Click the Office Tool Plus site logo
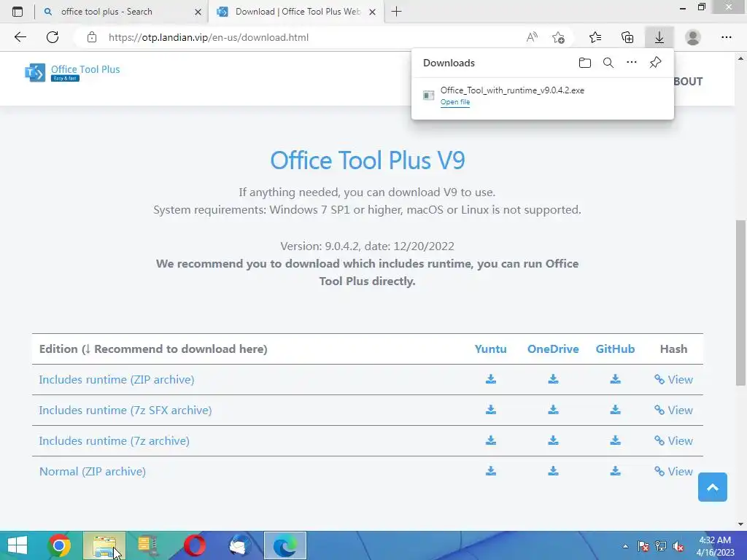Viewport: 747px width, 560px height. [72, 72]
